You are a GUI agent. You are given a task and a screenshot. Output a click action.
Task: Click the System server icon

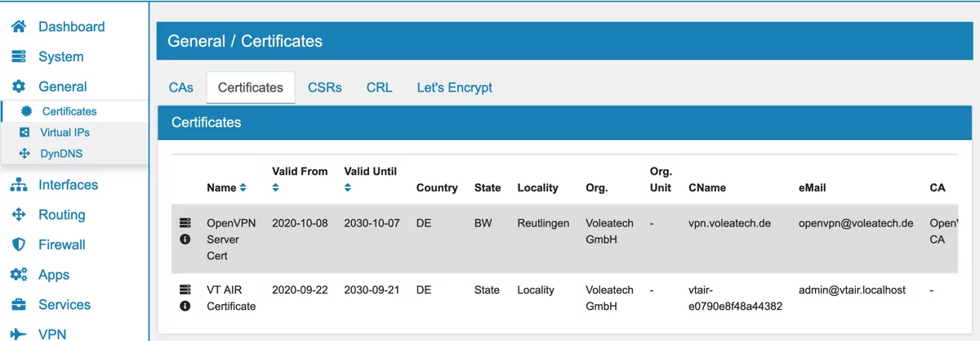click(18, 57)
